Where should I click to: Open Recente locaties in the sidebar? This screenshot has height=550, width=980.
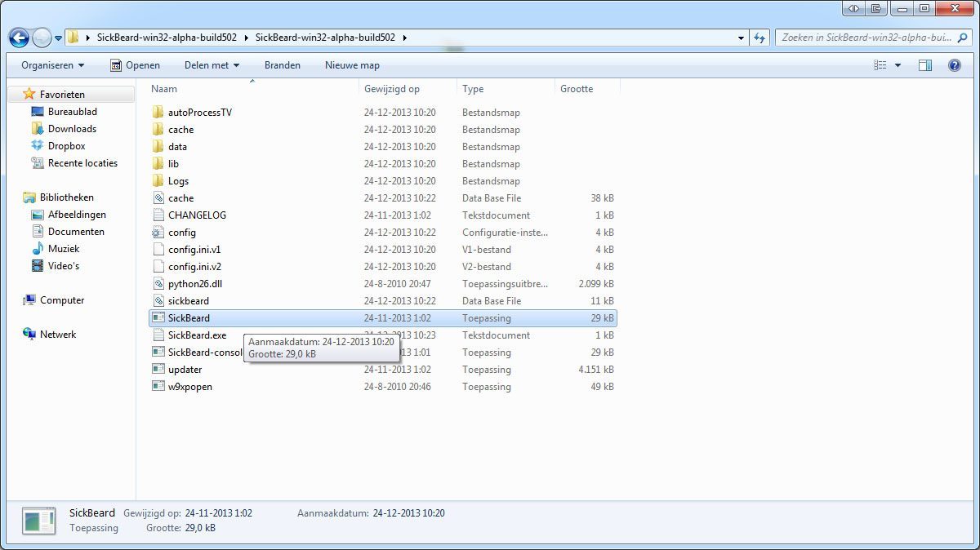coord(82,163)
